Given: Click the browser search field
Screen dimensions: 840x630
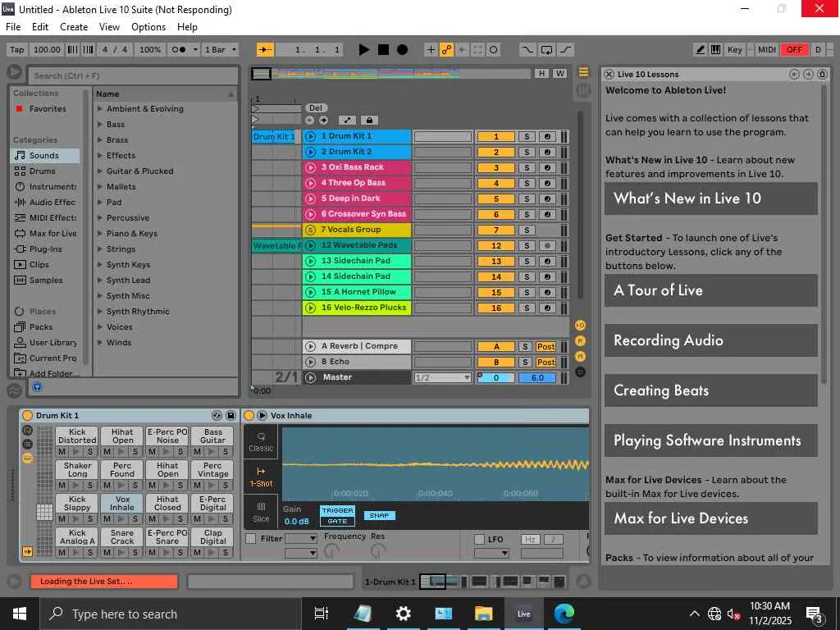Looking at the screenshot, I should click(x=133, y=75).
